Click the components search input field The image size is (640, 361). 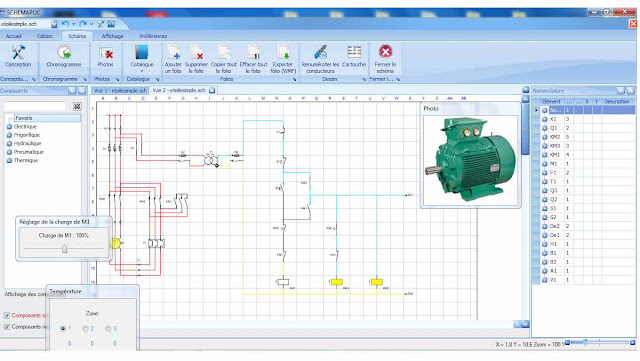click(35, 106)
